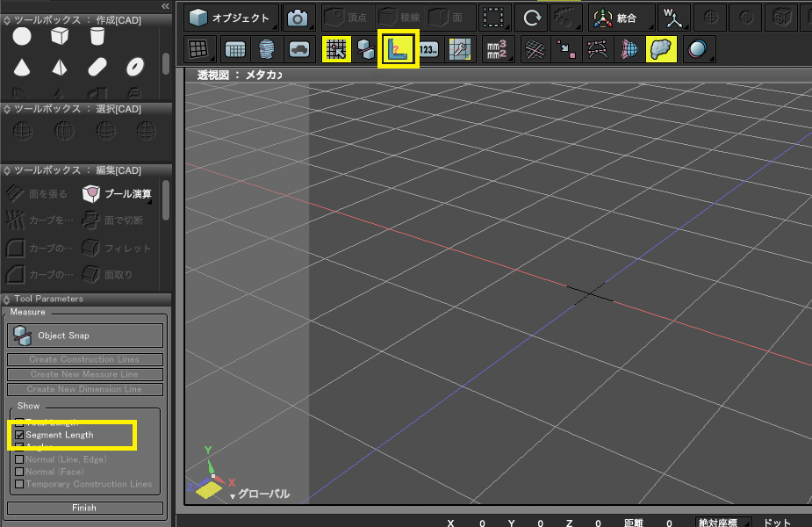Create a torus from the CAD toolbox
This screenshot has height=527, width=812.
tap(134, 67)
